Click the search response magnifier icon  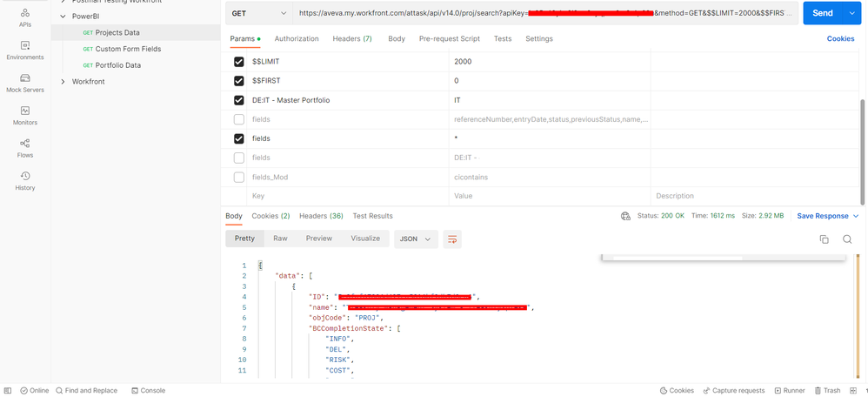[846, 239]
